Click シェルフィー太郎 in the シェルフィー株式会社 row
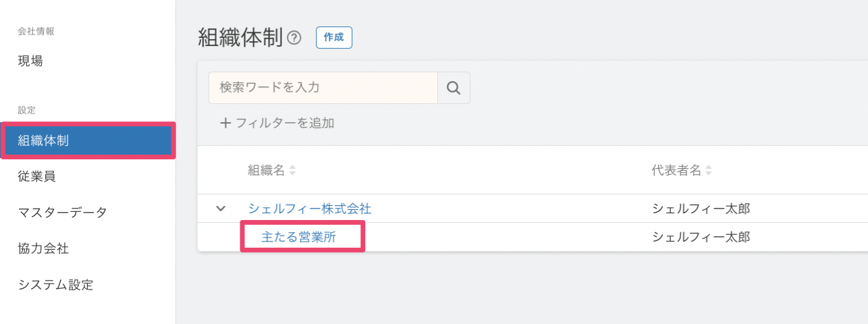 701,209
